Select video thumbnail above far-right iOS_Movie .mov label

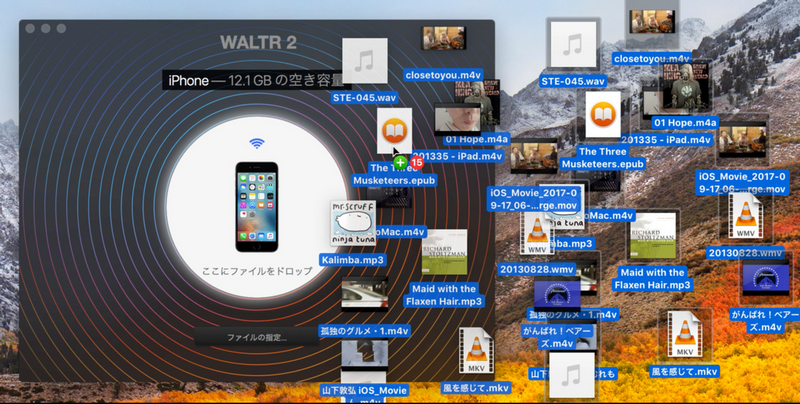coord(742,140)
